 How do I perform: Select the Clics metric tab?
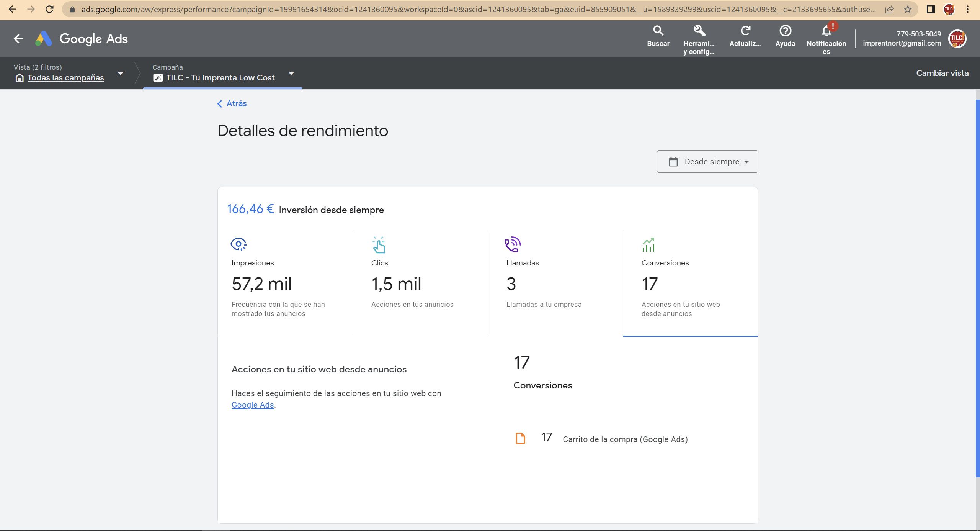tap(420, 284)
